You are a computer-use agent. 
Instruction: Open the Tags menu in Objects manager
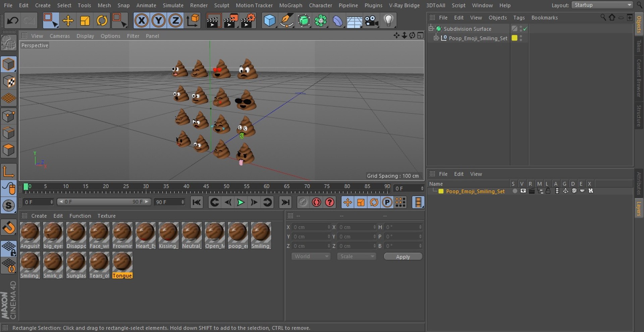519,17
